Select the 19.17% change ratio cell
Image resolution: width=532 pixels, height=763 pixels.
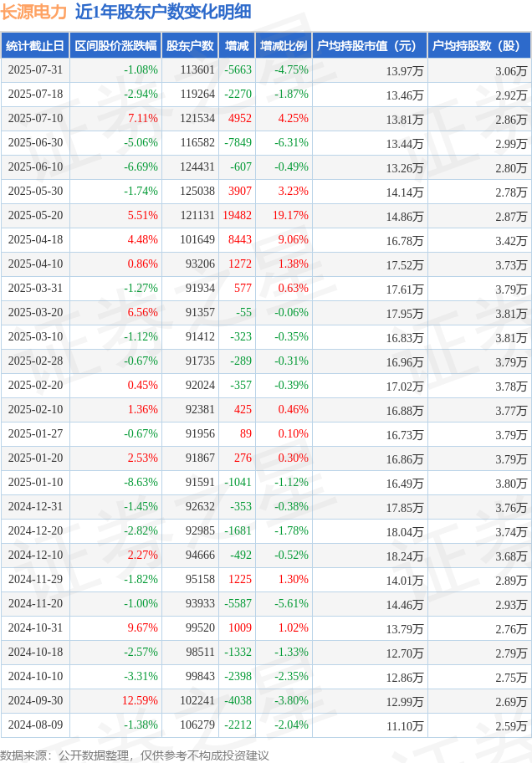coord(290,215)
